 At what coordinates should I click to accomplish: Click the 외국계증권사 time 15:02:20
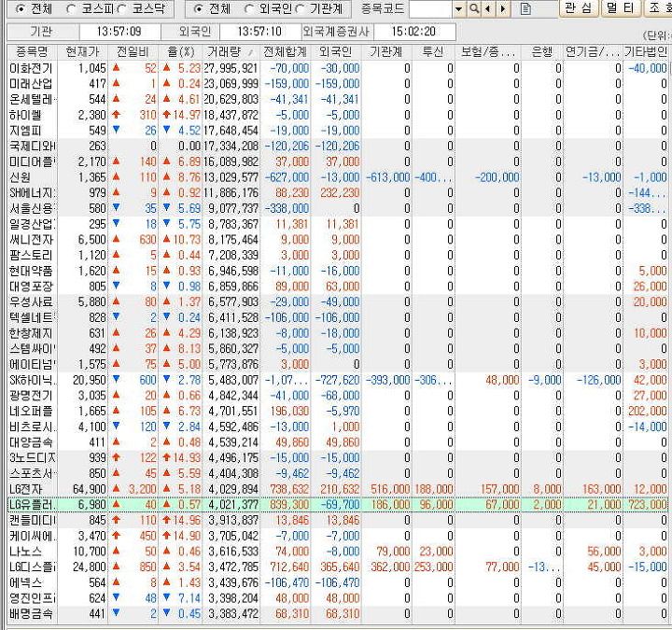[x=414, y=32]
